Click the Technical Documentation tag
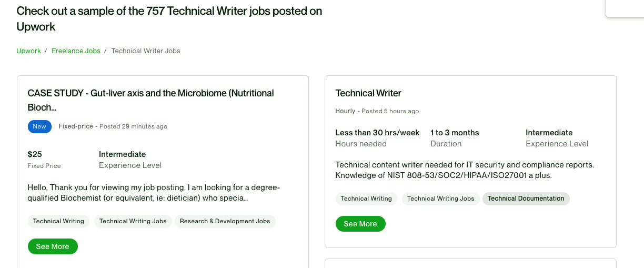The width and height of the screenshot is (644, 268). click(x=526, y=198)
